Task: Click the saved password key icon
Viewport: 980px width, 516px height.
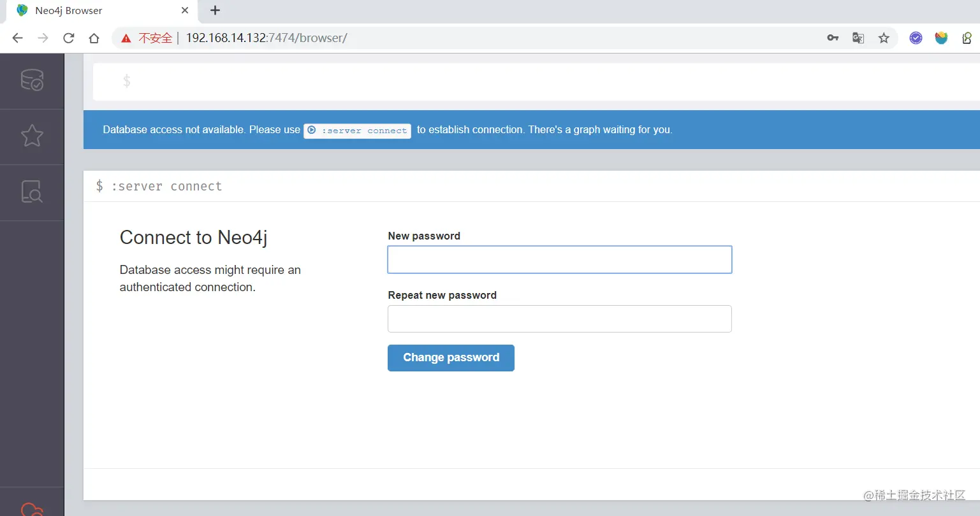Action: point(833,38)
